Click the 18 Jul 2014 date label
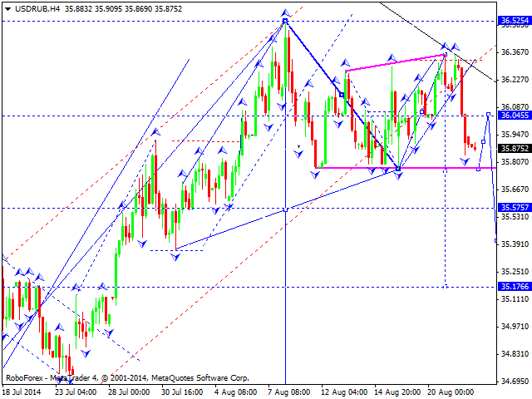The height and width of the screenshot is (399, 532). (22, 392)
